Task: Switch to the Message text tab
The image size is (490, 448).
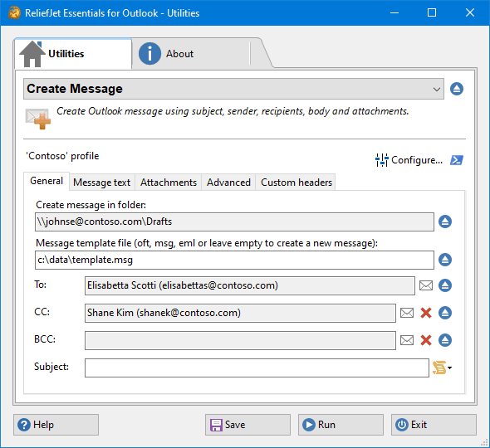Action: point(102,183)
